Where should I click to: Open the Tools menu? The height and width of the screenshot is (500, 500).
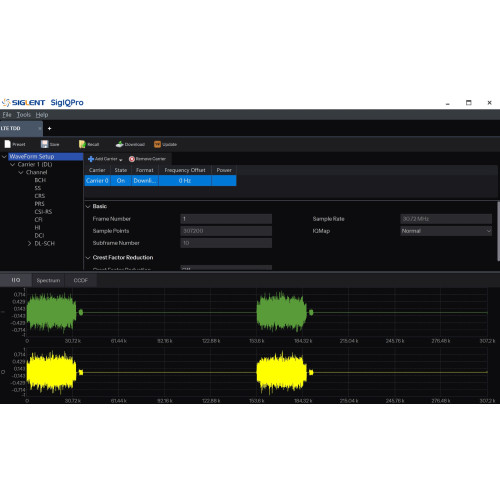pos(23,115)
